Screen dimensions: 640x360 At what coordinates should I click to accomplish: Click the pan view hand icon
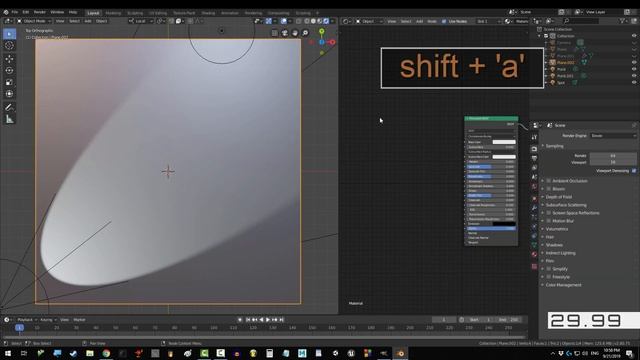click(295, 33)
